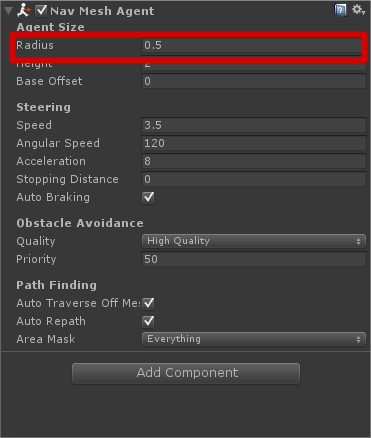Collapse the Nav Mesh Agent component foldout
The image size is (371, 438).
[x=8, y=11]
